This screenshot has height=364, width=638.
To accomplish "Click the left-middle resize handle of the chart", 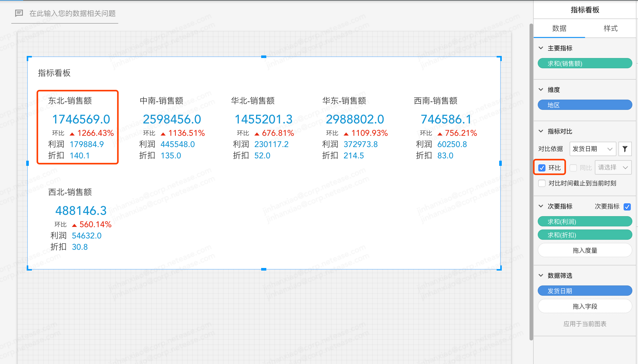I will pyautogui.click(x=28, y=163).
